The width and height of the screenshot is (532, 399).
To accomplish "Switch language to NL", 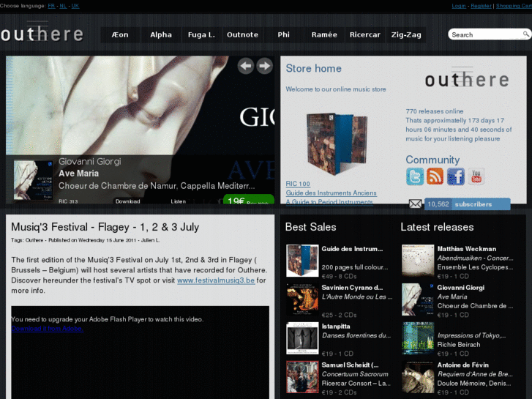I will click(63, 6).
